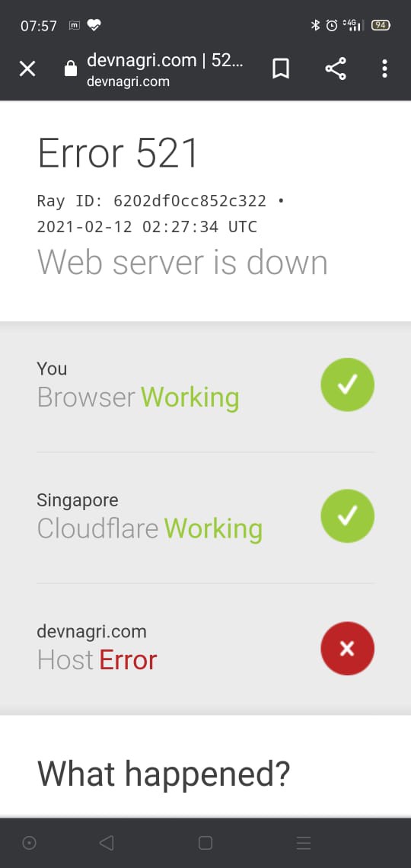The height and width of the screenshot is (868, 411).
Task: Tap the Android home square button
Action: click(x=205, y=843)
